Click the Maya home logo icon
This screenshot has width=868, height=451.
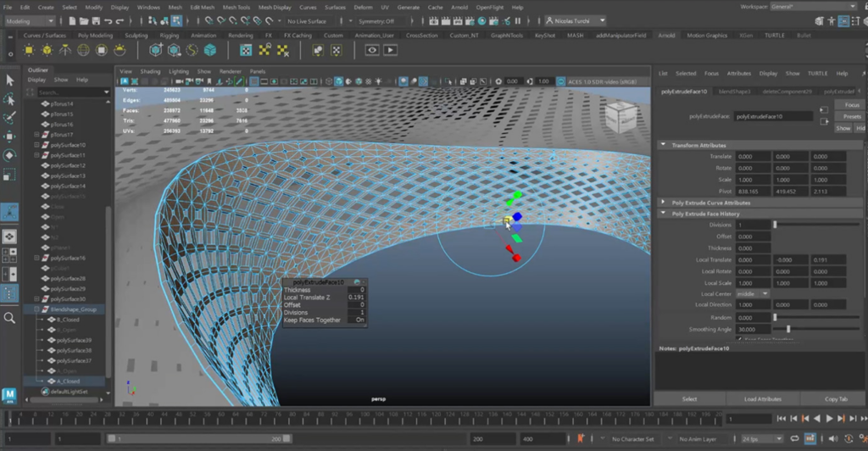(9, 394)
